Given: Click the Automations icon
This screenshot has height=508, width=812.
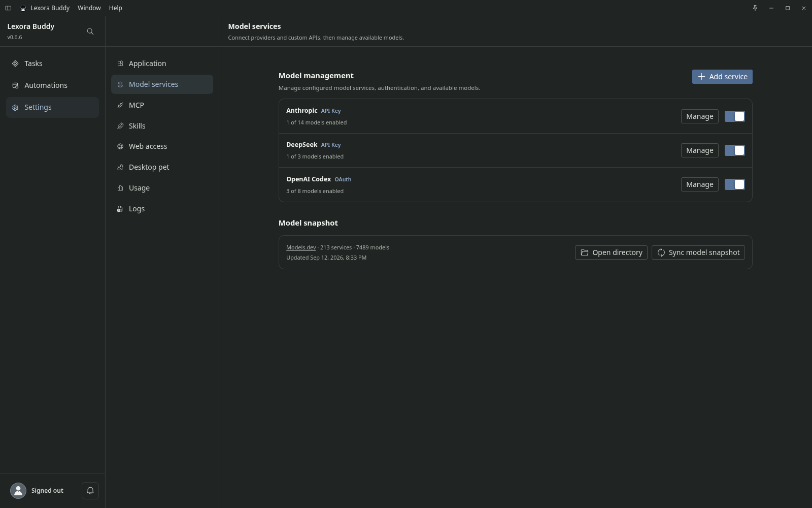Looking at the screenshot, I should (x=15, y=85).
